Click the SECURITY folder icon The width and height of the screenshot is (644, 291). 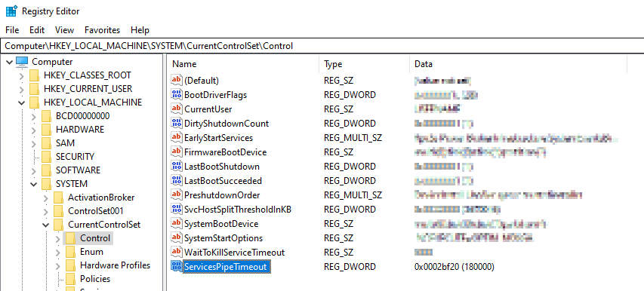[x=47, y=157]
